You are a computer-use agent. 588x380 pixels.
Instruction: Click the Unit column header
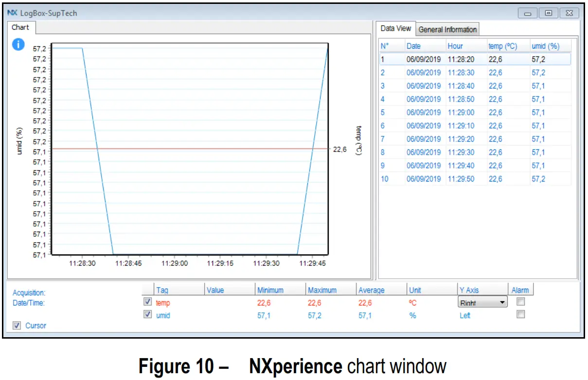pos(432,290)
